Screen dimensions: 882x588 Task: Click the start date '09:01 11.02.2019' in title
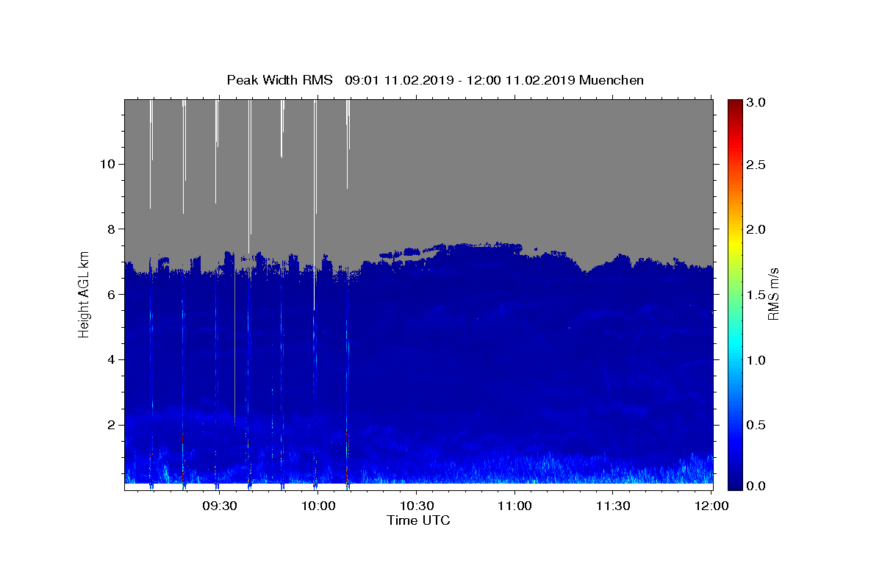(x=398, y=80)
